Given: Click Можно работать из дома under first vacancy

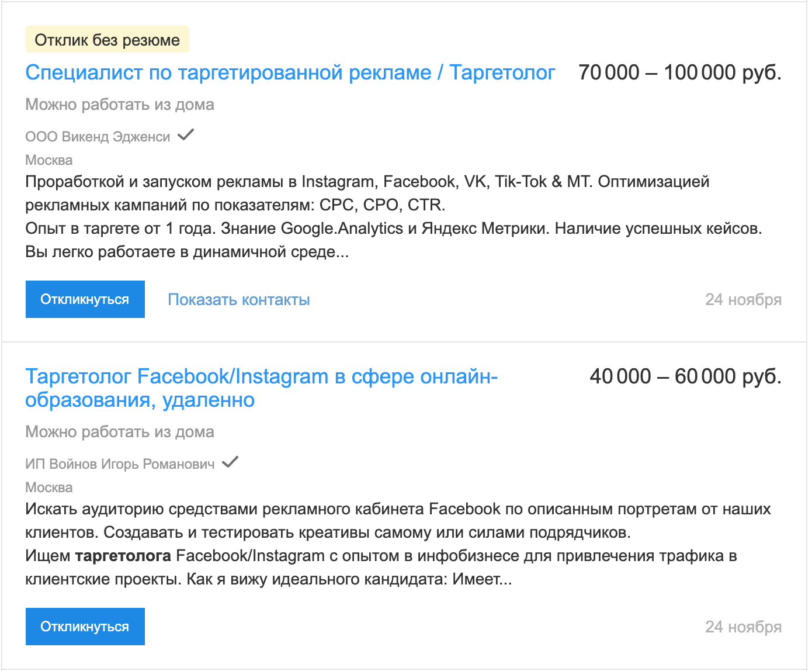Looking at the screenshot, I should [120, 105].
